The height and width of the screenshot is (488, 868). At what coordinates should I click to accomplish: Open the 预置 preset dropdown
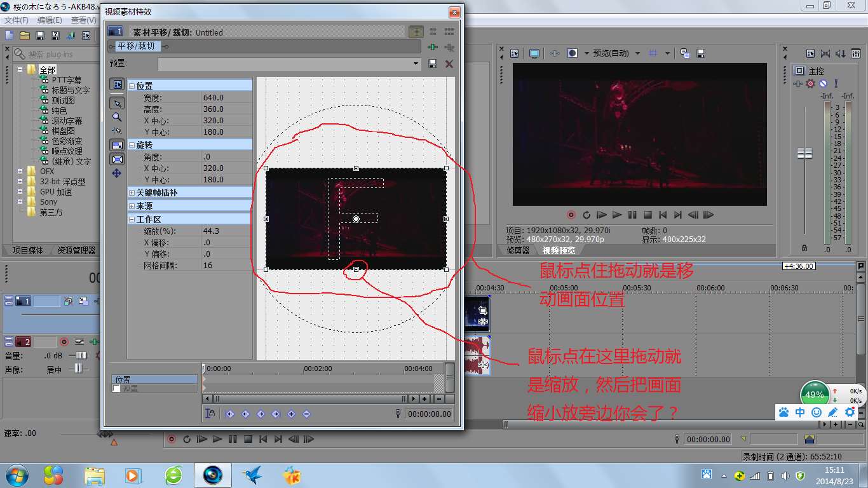point(416,64)
